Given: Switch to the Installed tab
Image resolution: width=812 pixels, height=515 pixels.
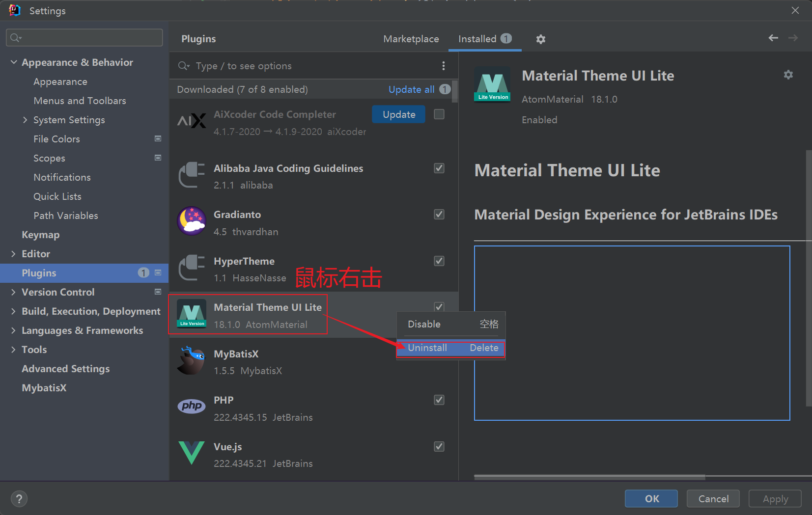Looking at the screenshot, I should [485, 39].
